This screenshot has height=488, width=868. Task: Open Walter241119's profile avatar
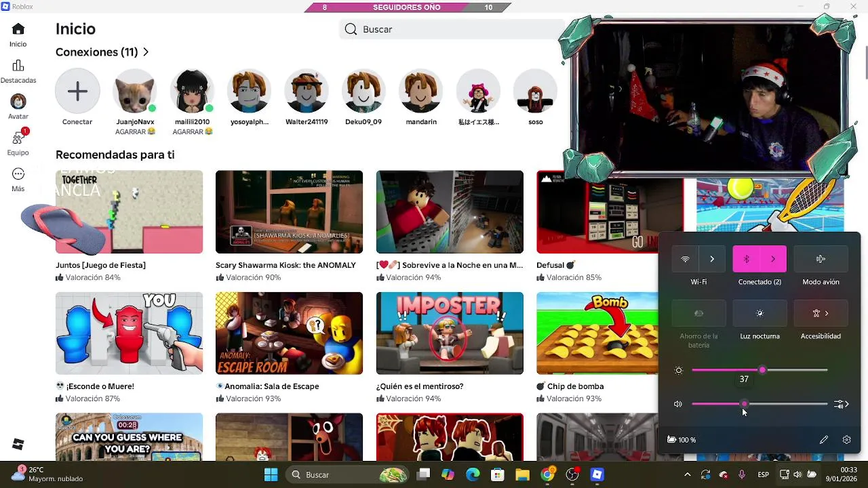307,91
